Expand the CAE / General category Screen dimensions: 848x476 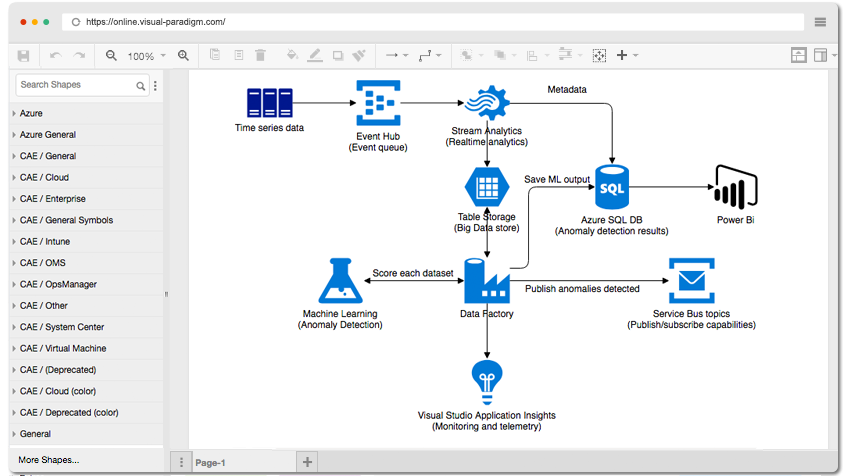click(87, 156)
